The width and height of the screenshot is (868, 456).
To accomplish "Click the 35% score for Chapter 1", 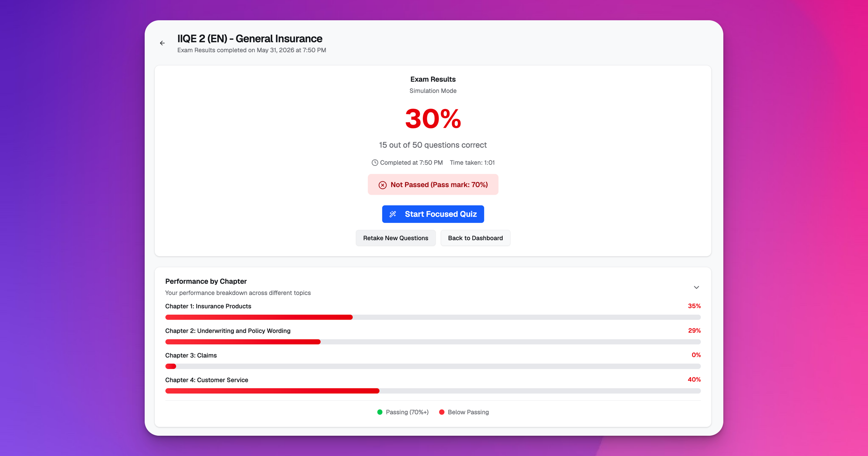I will tap(694, 306).
